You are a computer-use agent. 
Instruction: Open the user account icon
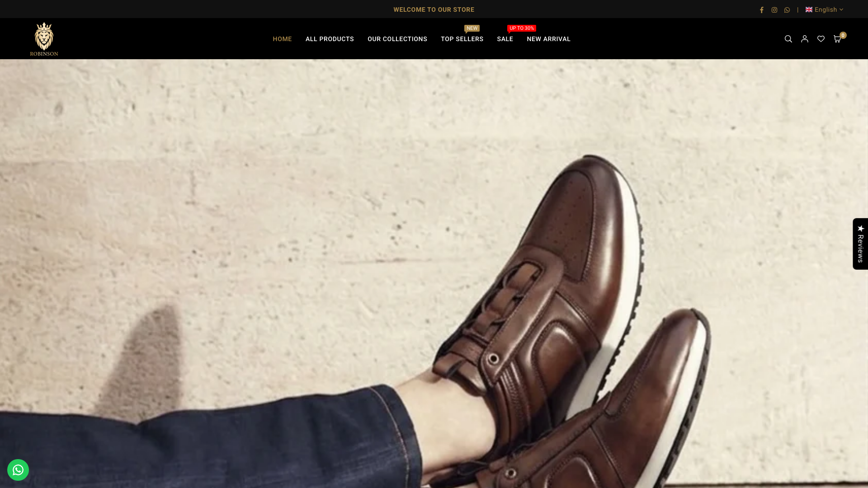[804, 39]
